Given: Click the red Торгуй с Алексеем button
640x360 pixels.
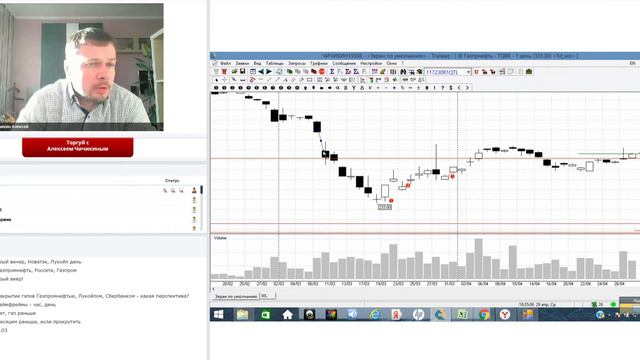Looking at the screenshot, I should tap(78, 147).
